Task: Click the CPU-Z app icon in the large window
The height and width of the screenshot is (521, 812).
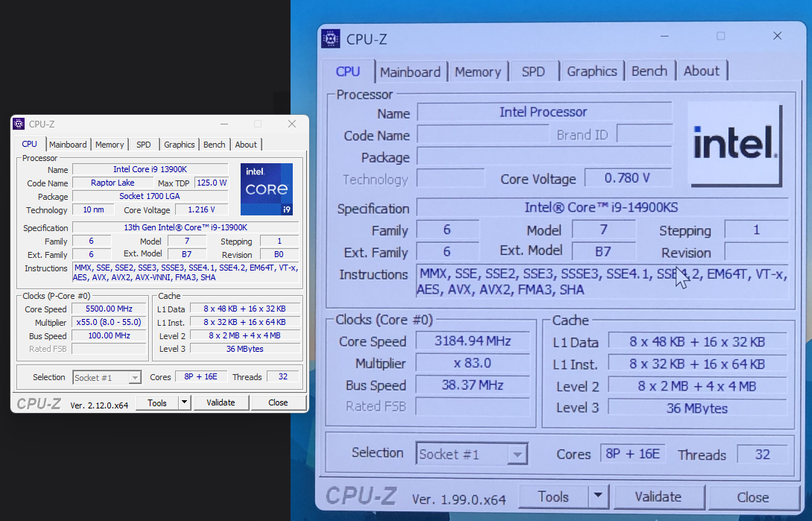Action: click(331, 39)
